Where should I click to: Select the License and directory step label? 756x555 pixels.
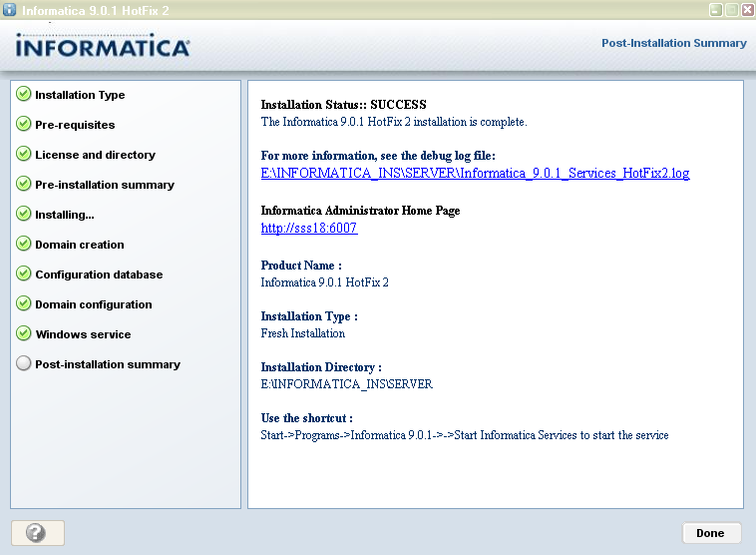(96, 155)
